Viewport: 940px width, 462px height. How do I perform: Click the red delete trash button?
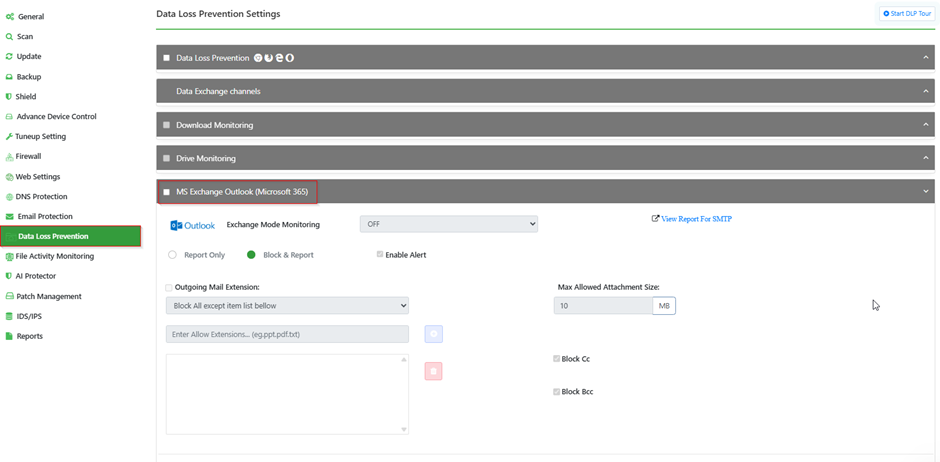[433, 371]
